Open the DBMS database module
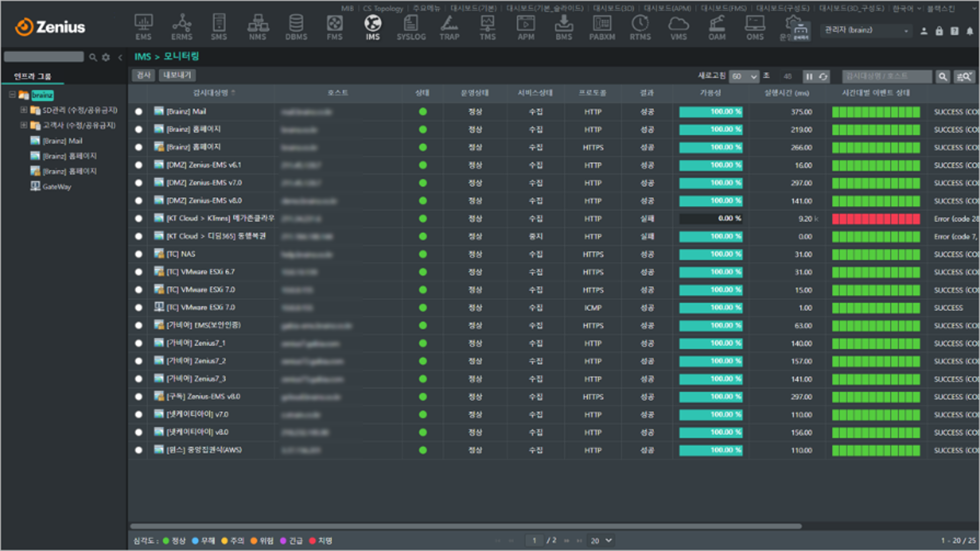This screenshot has width=980, height=551. click(x=296, y=27)
